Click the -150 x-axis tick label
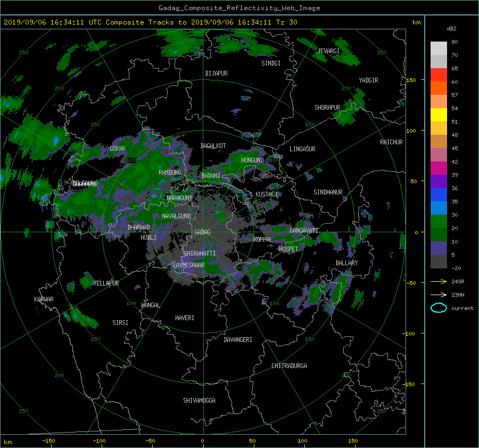 pyautogui.click(x=48, y=441)
